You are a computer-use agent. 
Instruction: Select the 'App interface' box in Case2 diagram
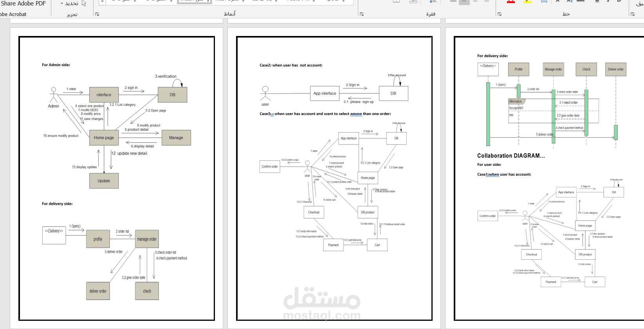coord(325,93)
